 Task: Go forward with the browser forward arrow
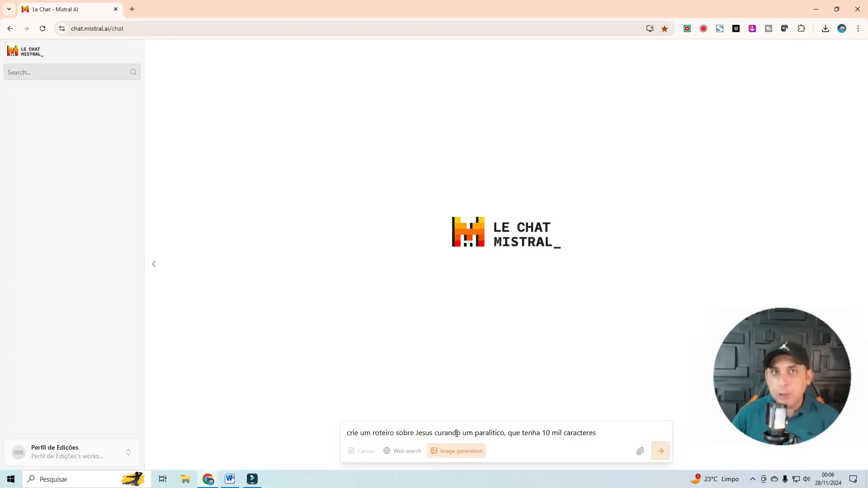point(26,28)
